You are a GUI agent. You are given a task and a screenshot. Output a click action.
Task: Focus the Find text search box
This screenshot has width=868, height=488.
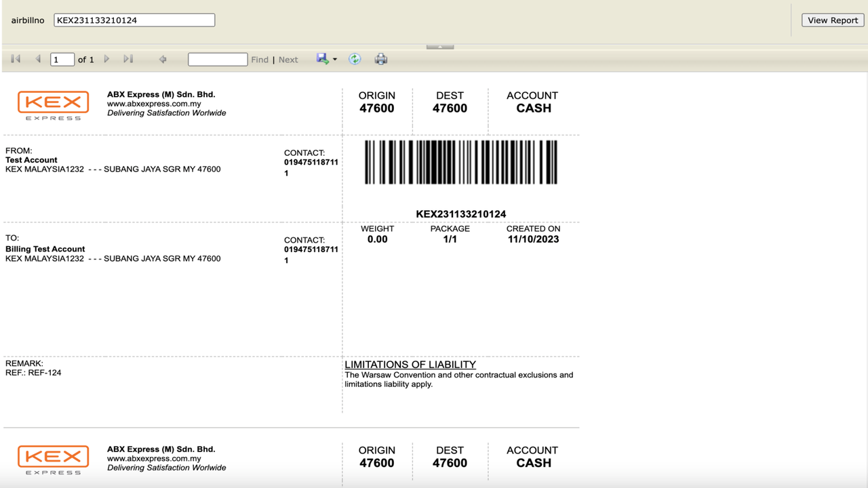coord(218,60)
